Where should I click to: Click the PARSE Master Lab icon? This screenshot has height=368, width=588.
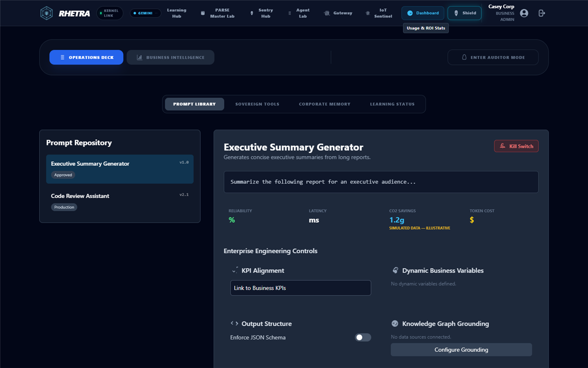(x=203, y=13)
